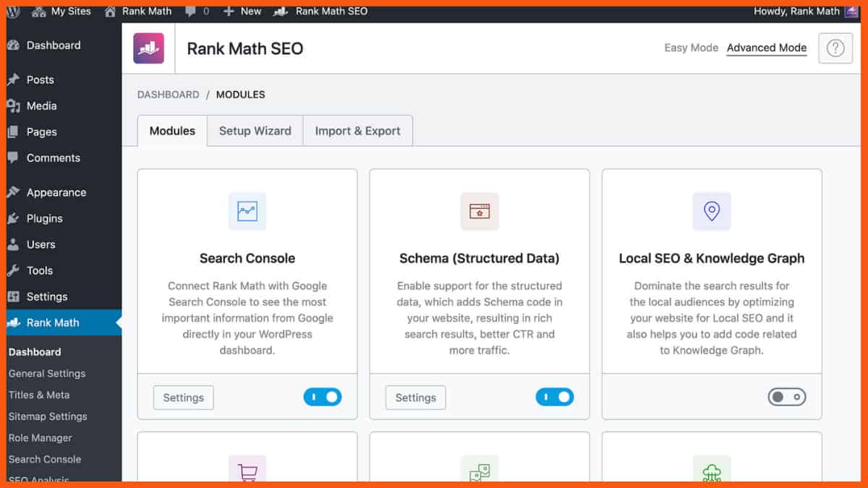This screenshot has height=488, width=868.
Task: Click the help question mark icon
Action: (x=835, y=48)
